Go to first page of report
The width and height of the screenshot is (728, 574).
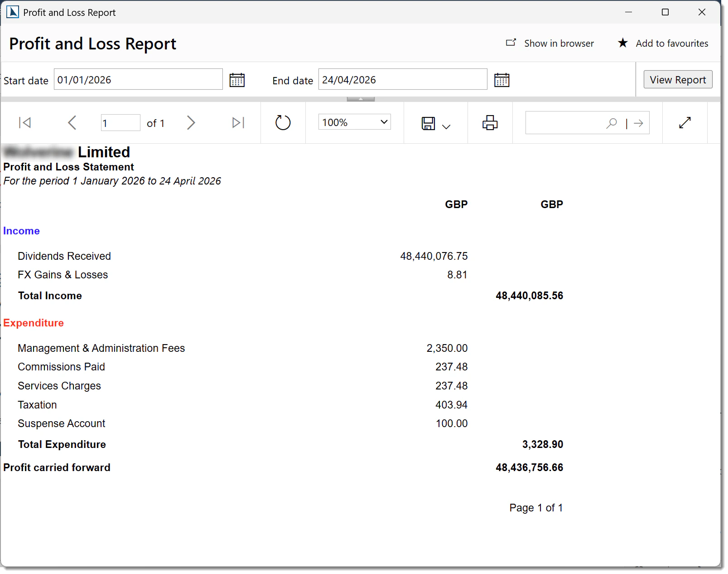pos(25,123)
